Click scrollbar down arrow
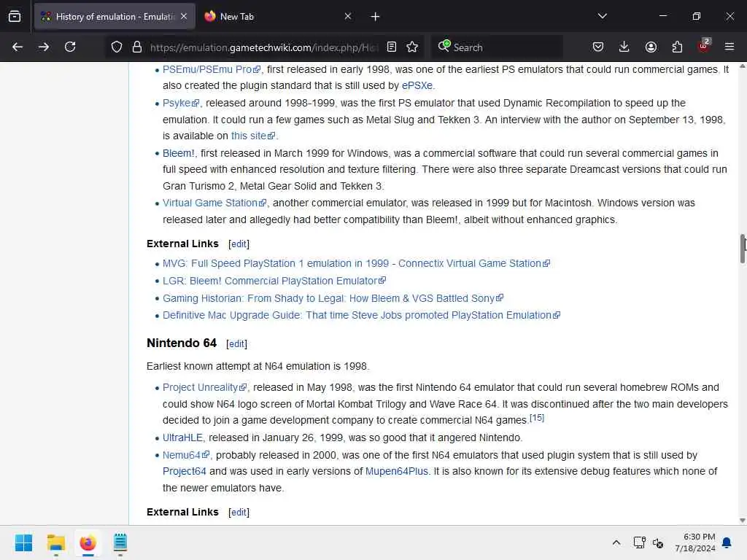Image resolution: width=747 pixels, height=560 pixels. [742, 521]
